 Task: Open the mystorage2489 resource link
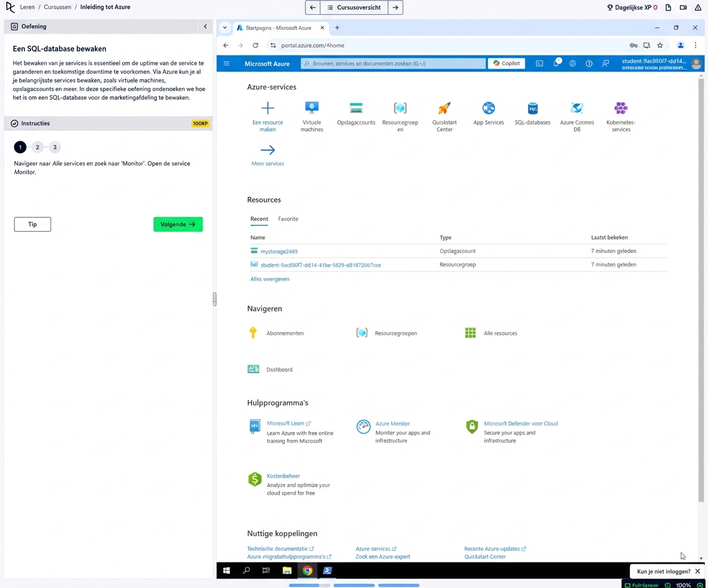tap(279, 252)
